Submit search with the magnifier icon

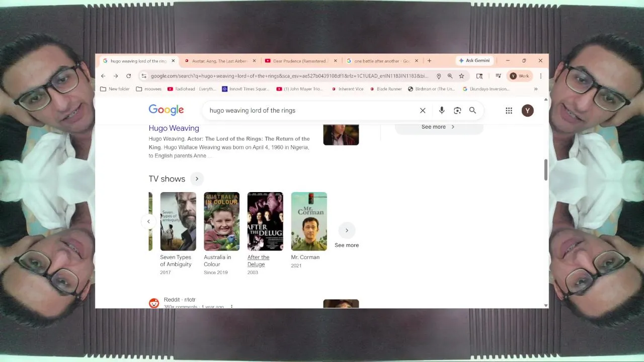point(472,111)
